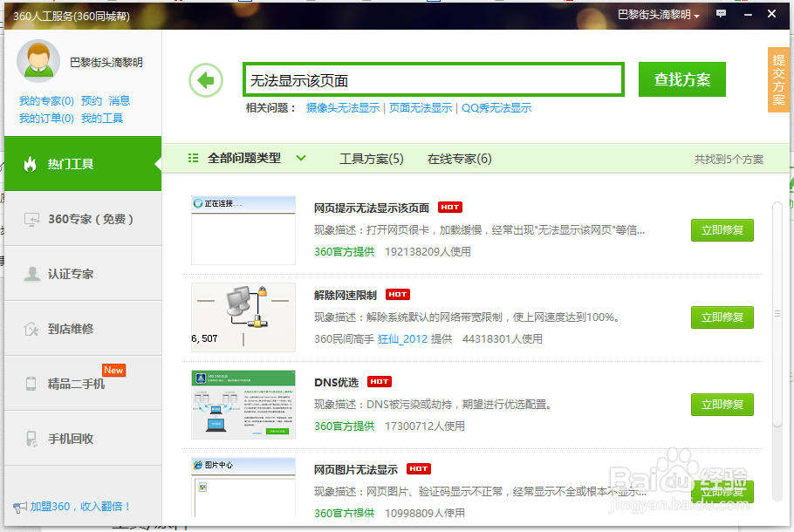This screenshot has height=532, width=794.
Task: Click the 17300712人使用 usage count
Action: pyautogui.click(x=425, y=426)
